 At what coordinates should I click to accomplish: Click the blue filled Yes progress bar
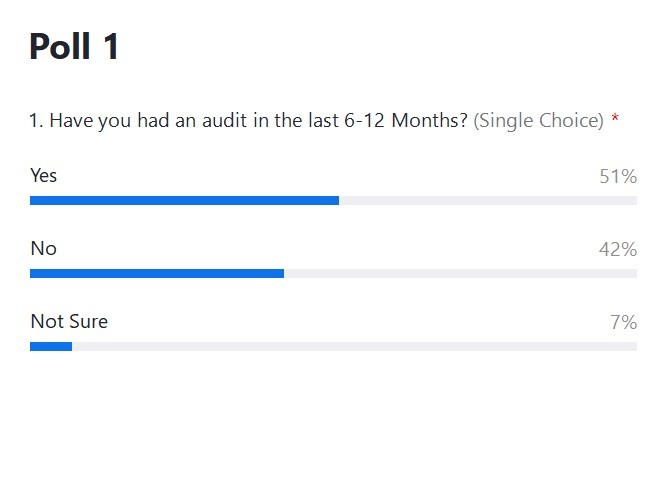pos(184,201)
